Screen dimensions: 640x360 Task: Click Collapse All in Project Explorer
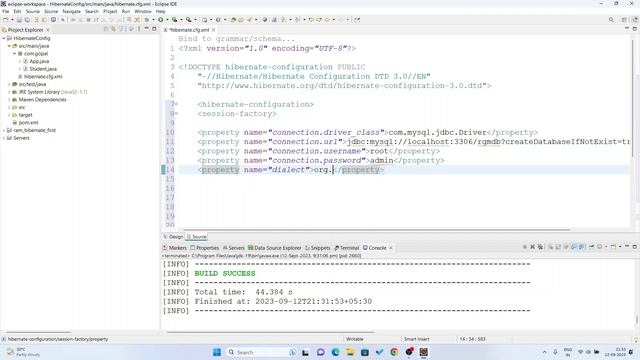coord(106,29)
